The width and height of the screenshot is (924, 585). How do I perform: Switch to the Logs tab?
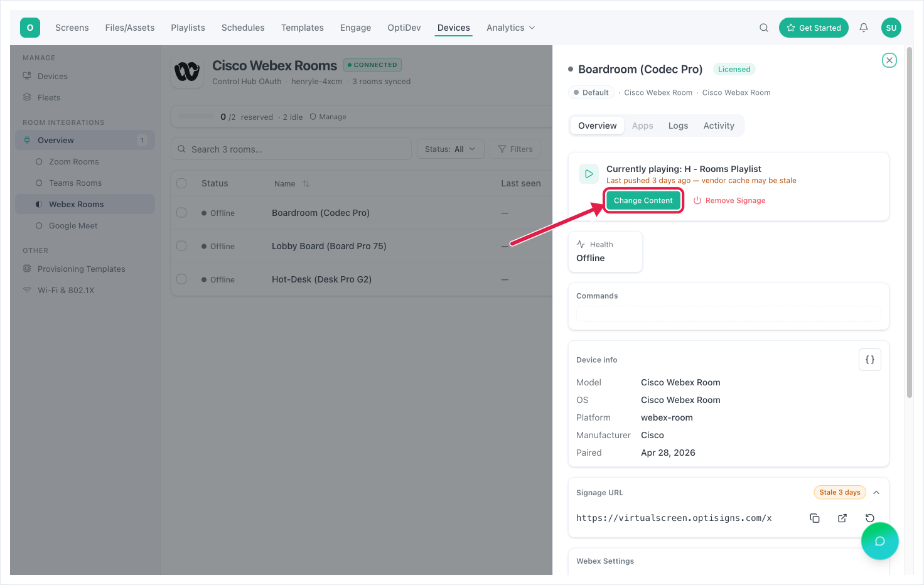pos(679,126)
